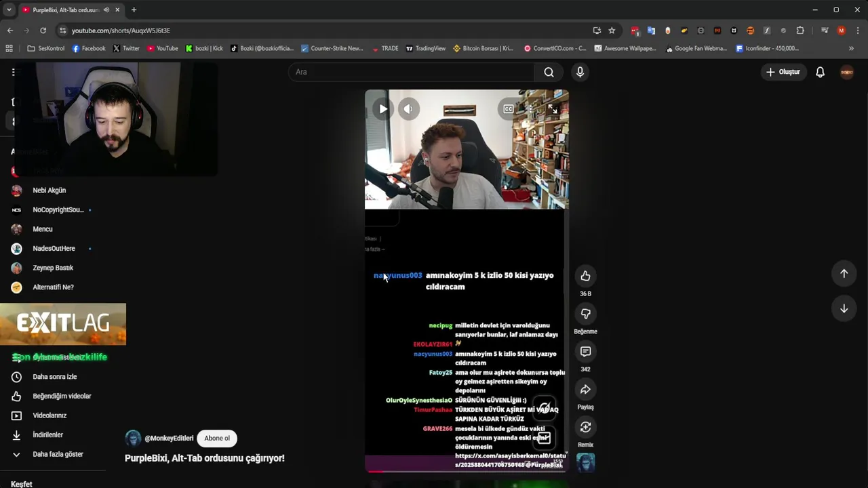Open the Google Translate extension
The image size is (868, 488).
651,30
